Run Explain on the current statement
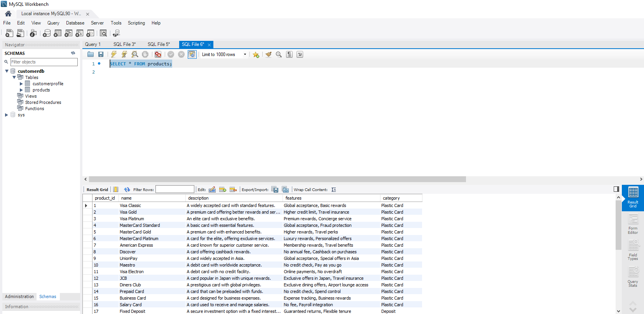This screenshot has height=314, width=644. 135,54
